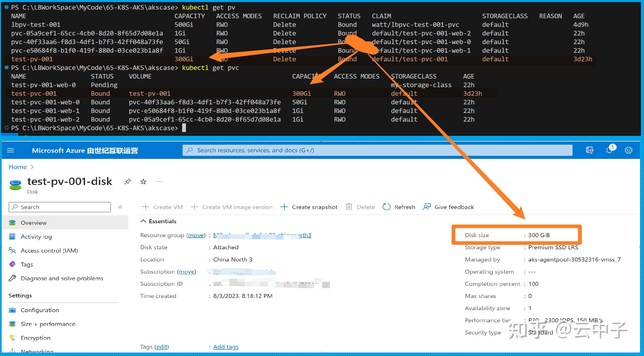Viewport: 644px width, 356px height.
Task: Mark the disk as favorite star
Action: pos(143,181)
